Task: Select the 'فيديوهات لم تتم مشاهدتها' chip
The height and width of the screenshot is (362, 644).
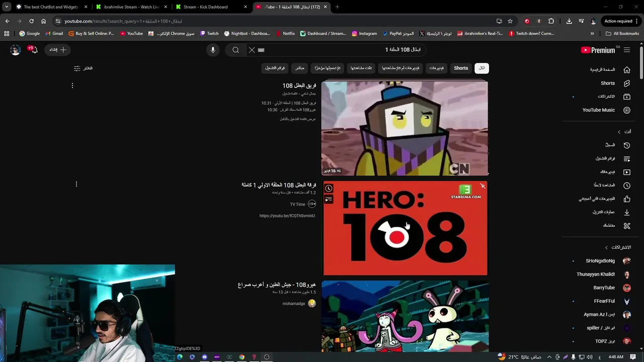Action: (400, 68)
